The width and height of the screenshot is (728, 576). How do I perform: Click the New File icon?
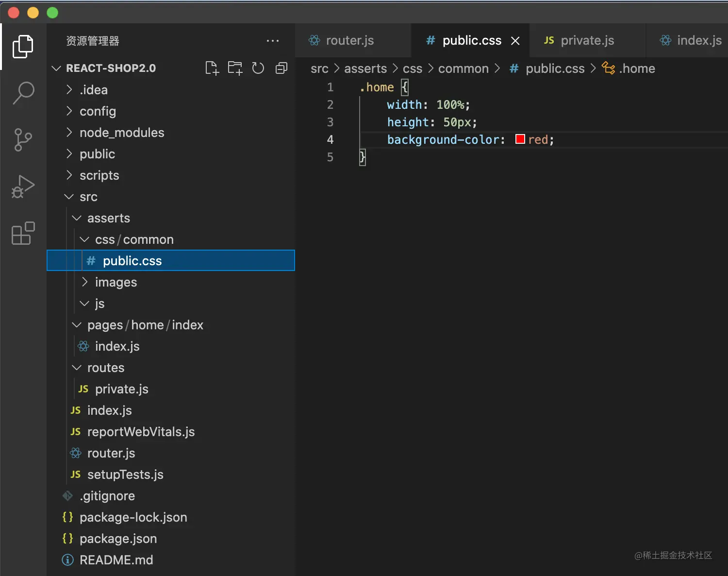click(212, 68)
